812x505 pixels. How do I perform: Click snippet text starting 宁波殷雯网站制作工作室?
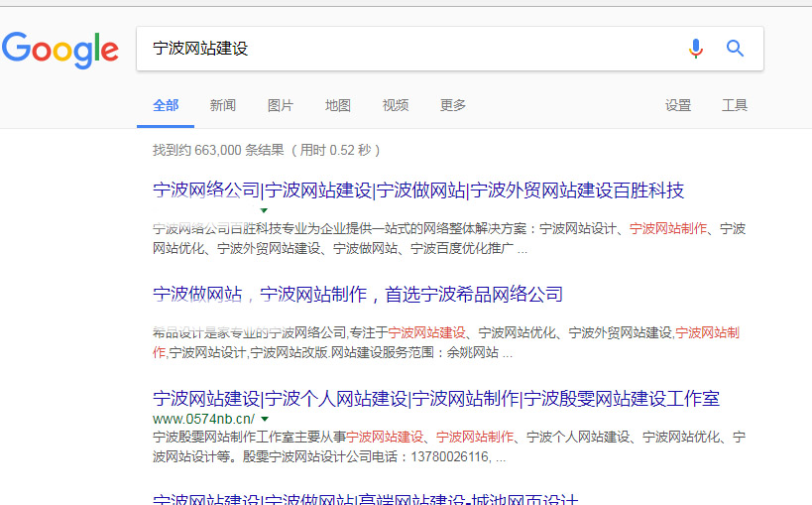[x=449, y=446]
